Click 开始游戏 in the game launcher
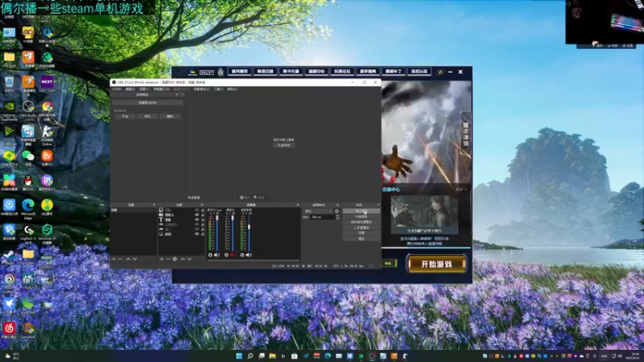 coord(436,264)
